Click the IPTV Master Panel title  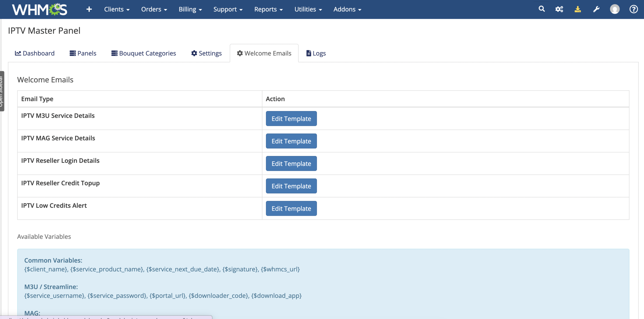tap(44, 31)
